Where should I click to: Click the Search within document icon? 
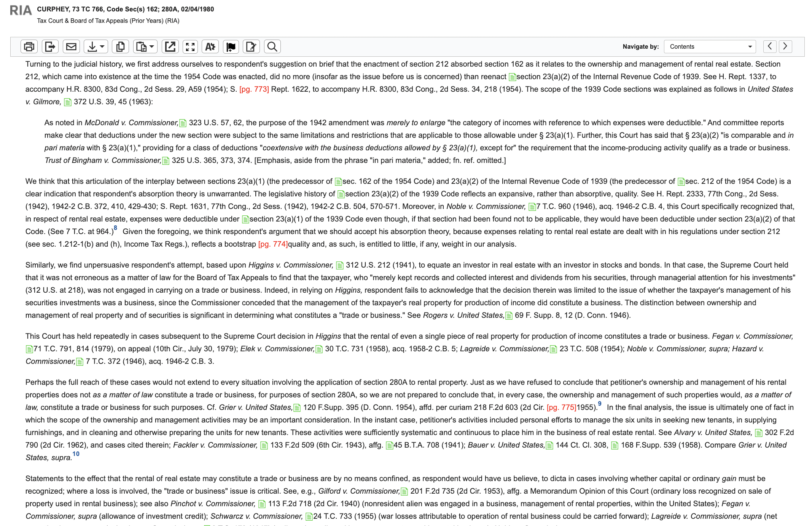(272, 46)
